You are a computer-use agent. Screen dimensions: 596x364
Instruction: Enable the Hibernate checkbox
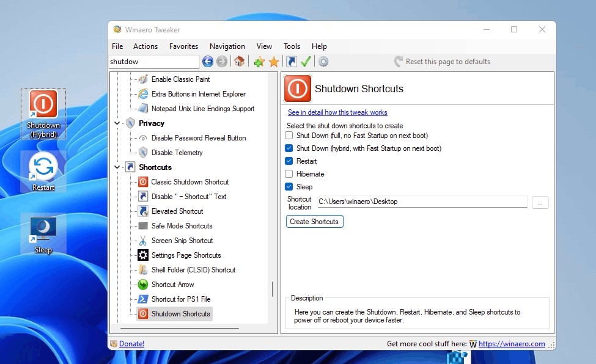(289, 173)
